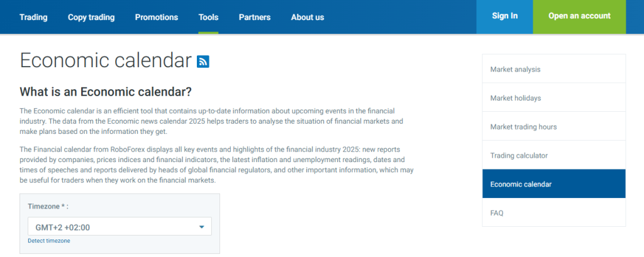Open the GMT+2 +02:00 timezone selector
This screenshot has width=644, height=257.
pos(119,227)
